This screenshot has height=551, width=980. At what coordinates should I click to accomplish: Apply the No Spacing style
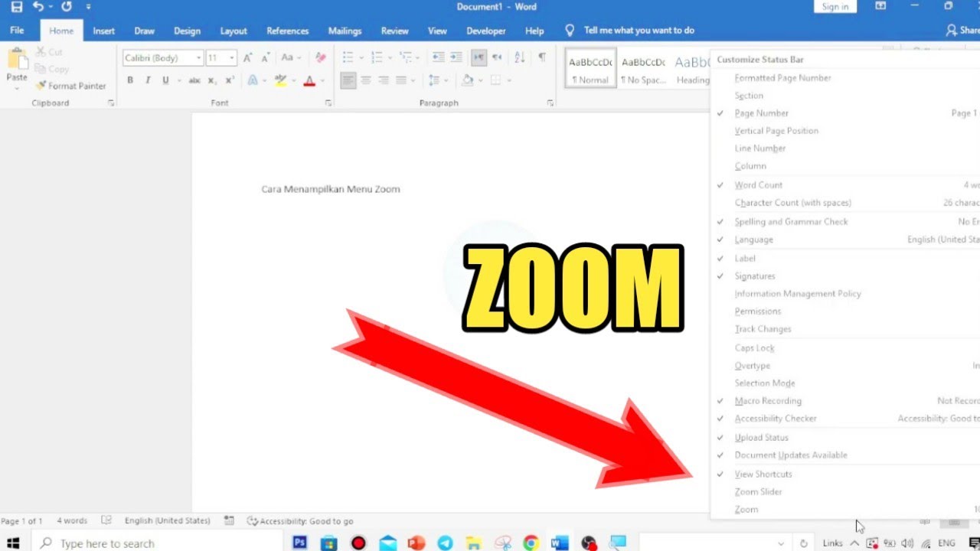pos(643,69)
